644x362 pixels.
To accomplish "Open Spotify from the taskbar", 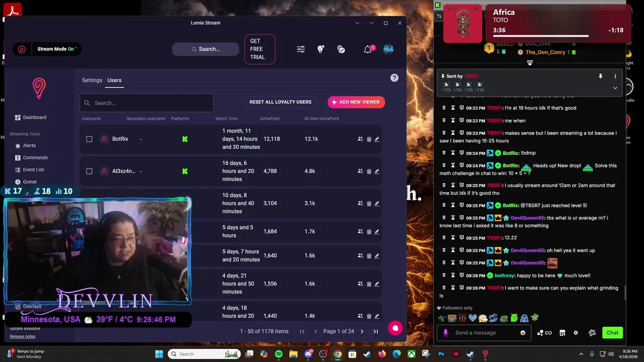I will 279,354.
